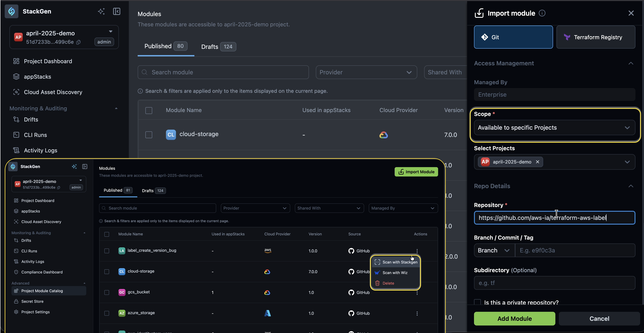Click the GitHub icon in inset gcs_bucket row
644x333 pixels.
(x=351, y=292)
